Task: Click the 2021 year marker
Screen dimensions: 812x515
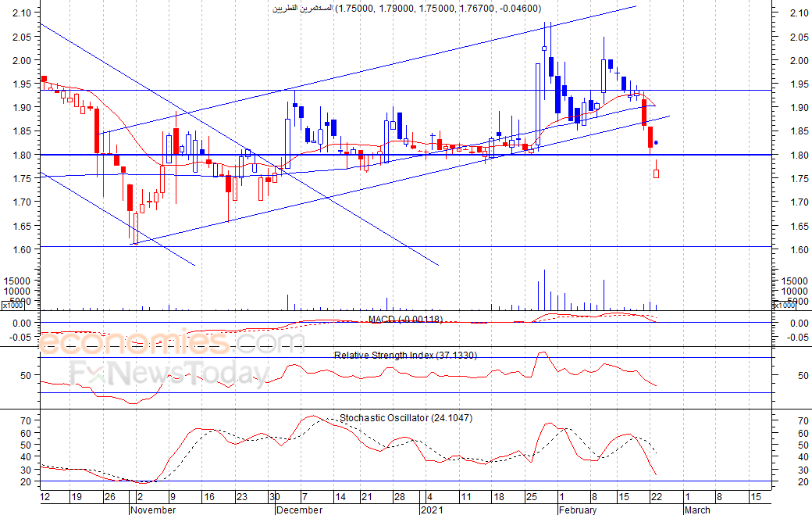Action: [x=432, y=510]
